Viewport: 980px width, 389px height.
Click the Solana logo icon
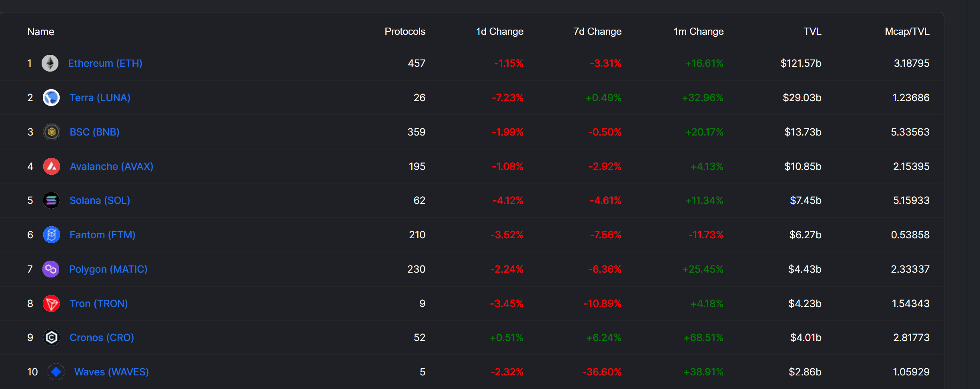51,200
